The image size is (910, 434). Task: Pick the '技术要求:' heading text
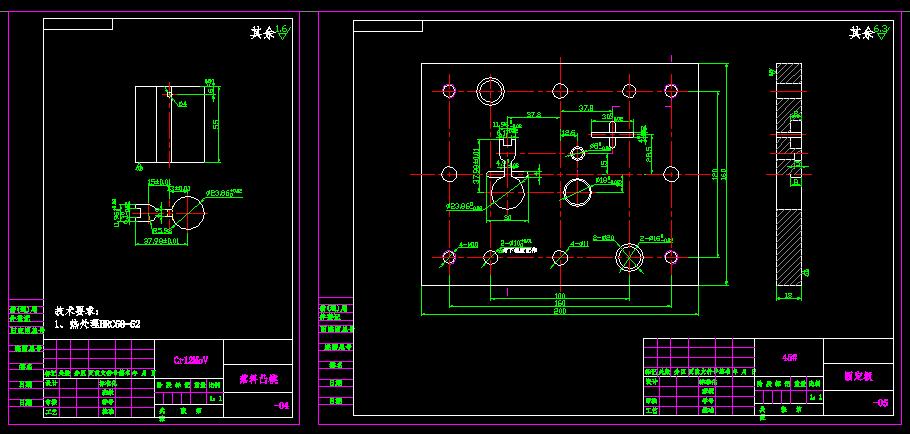click(x=77, y=310)
